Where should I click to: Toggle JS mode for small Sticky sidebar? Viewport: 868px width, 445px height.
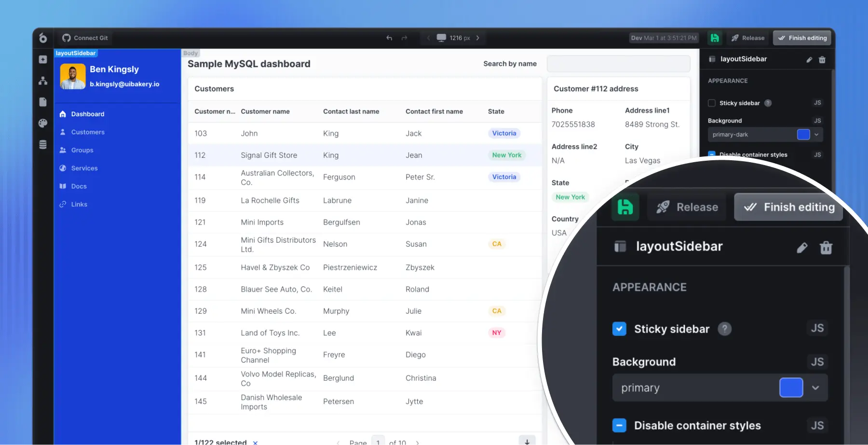[817, 103]
